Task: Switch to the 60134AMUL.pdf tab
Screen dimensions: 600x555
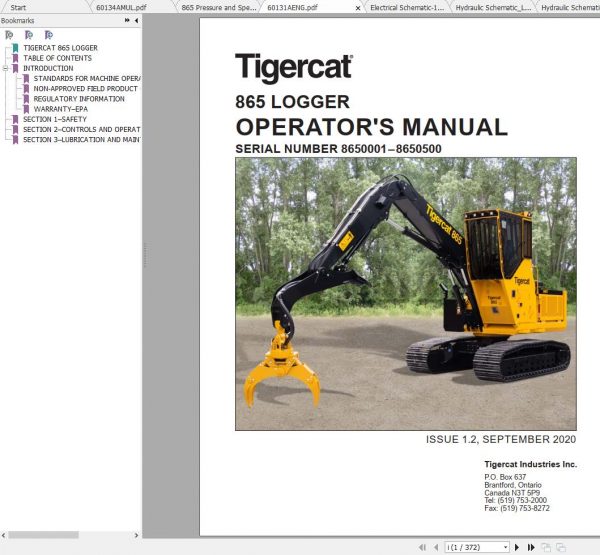Action: point(121,7)
